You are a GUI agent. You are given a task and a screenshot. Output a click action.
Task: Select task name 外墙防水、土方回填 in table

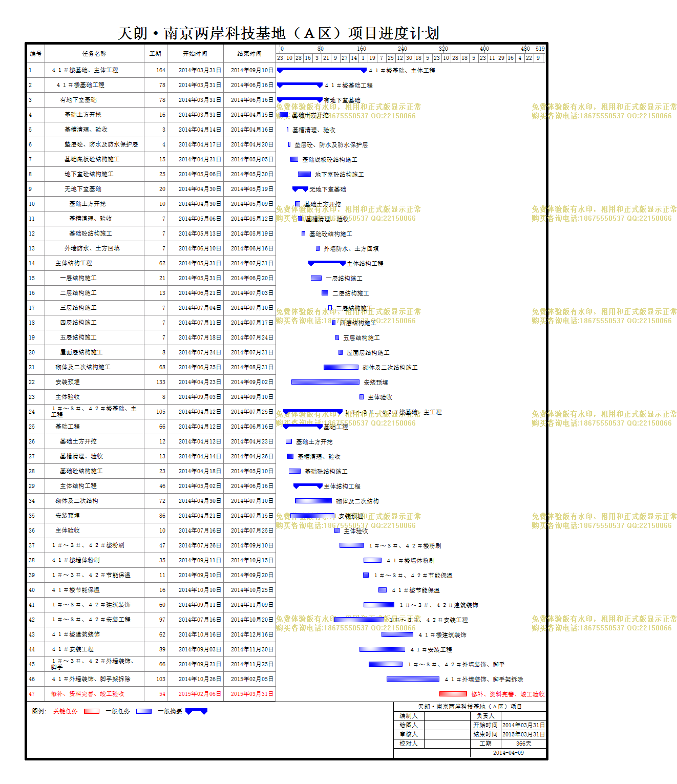92,248
